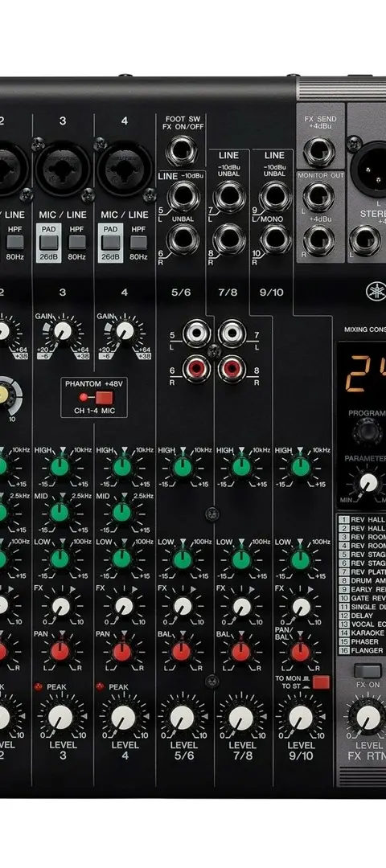
Task: Adjust the channel 5/6 FX send knob
Action: point(183,606)
